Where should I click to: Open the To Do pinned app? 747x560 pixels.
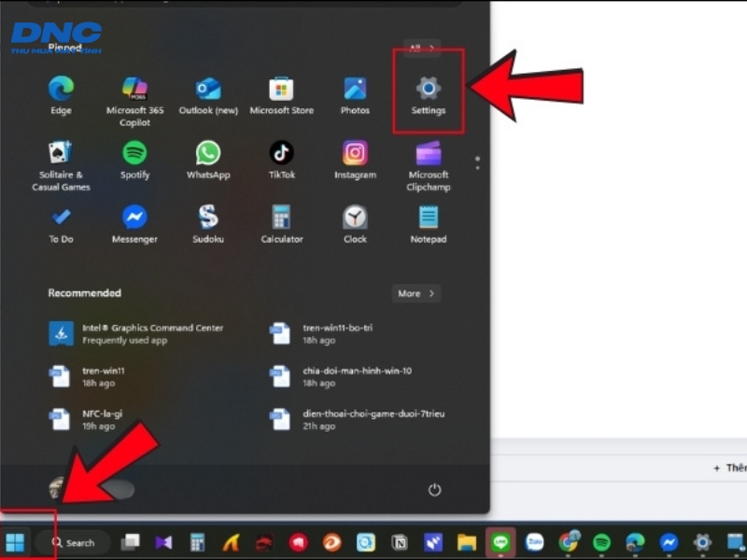pyautogui.click(x=61, y=224)
